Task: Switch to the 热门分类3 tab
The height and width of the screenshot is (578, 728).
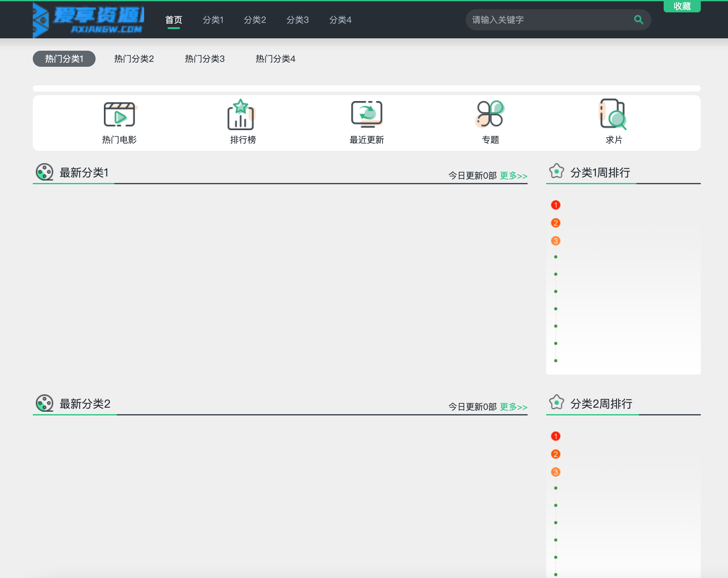Action: 205,59
